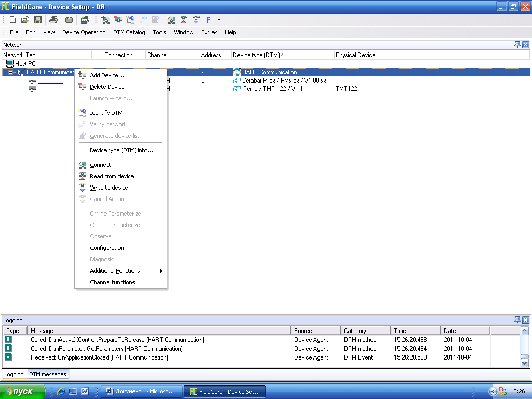The image size is (532, 399).
Task: Click the Delete Device toolbar icon
Action: click(118, 20)
